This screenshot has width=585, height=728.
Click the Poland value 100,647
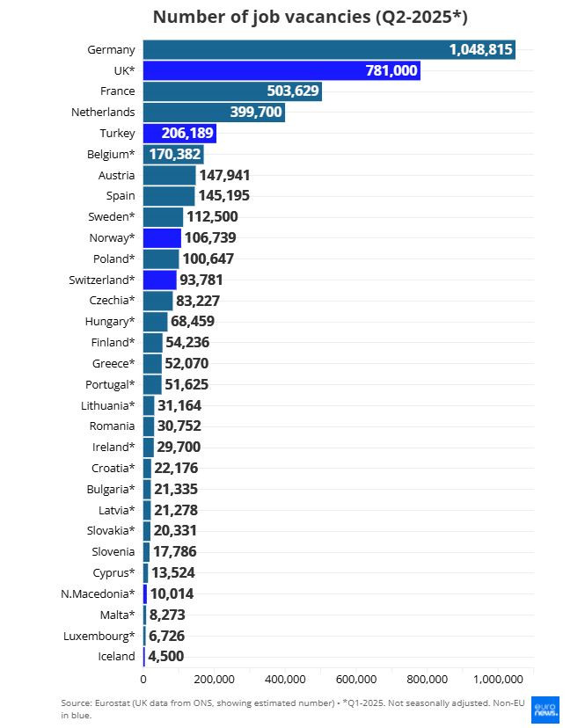(x=209, y=258)
